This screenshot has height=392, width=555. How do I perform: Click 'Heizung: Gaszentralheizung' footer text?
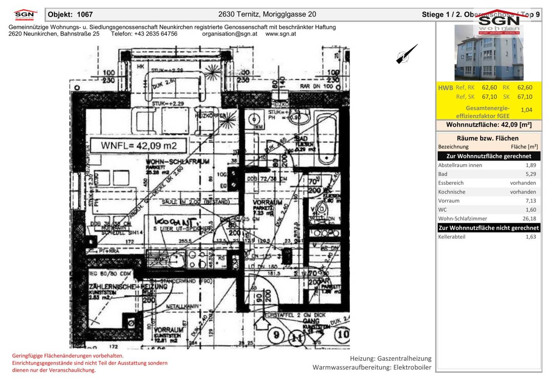391,358
